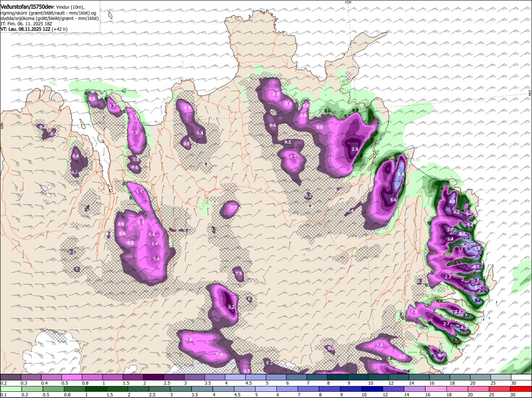
Task: Pick the bright red 30 swatch in lower legend
Action: pos(522,389)
